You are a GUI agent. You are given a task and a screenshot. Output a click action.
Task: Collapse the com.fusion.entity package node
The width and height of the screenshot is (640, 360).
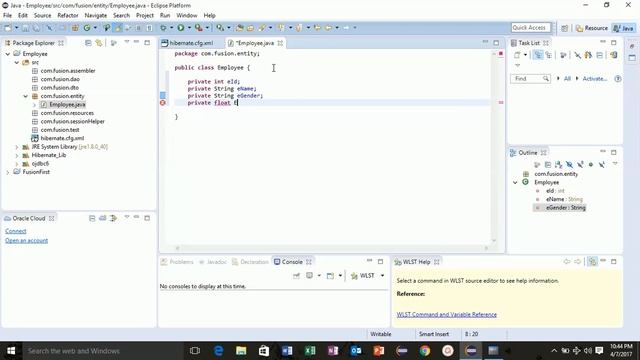click(26, 96)
